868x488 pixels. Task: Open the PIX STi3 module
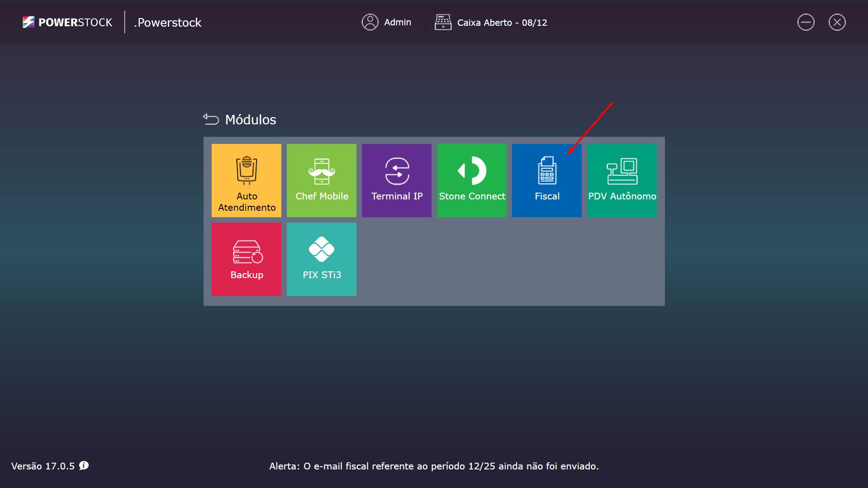tap(322, 259)
